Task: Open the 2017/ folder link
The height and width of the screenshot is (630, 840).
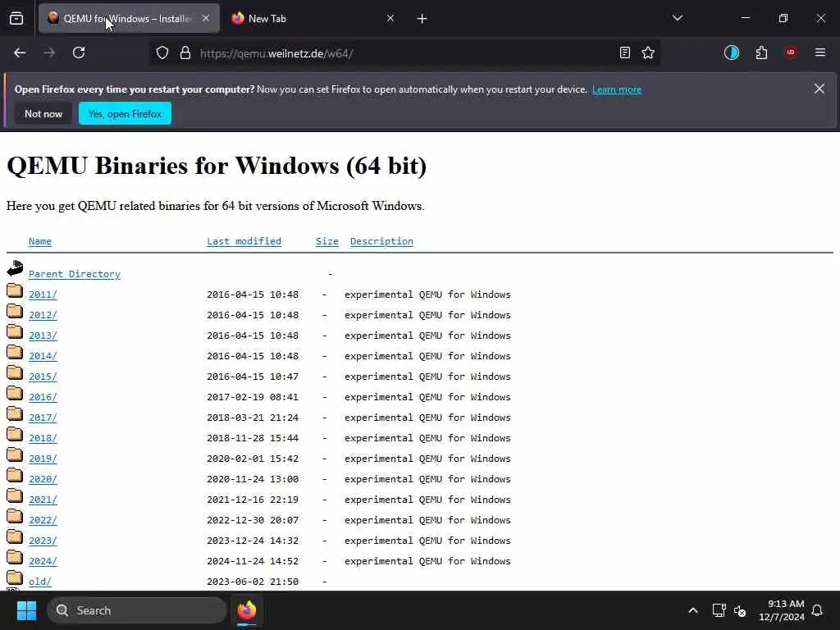Action: click(43, 418)
